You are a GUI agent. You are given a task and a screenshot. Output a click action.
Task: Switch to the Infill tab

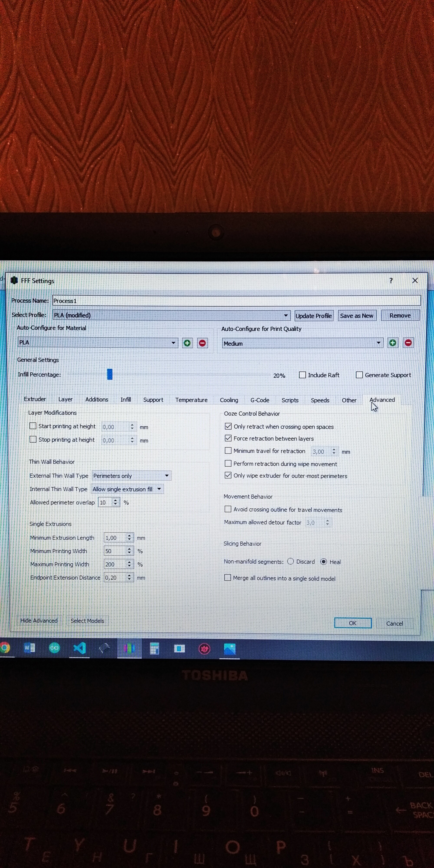126,399
